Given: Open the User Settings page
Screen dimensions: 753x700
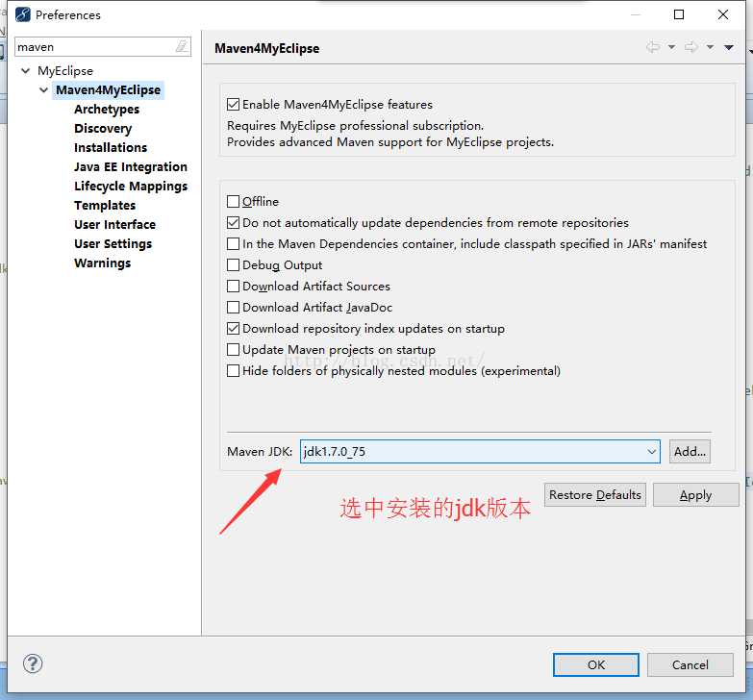Looking at the screenshot, I should (x=113, y=244).
